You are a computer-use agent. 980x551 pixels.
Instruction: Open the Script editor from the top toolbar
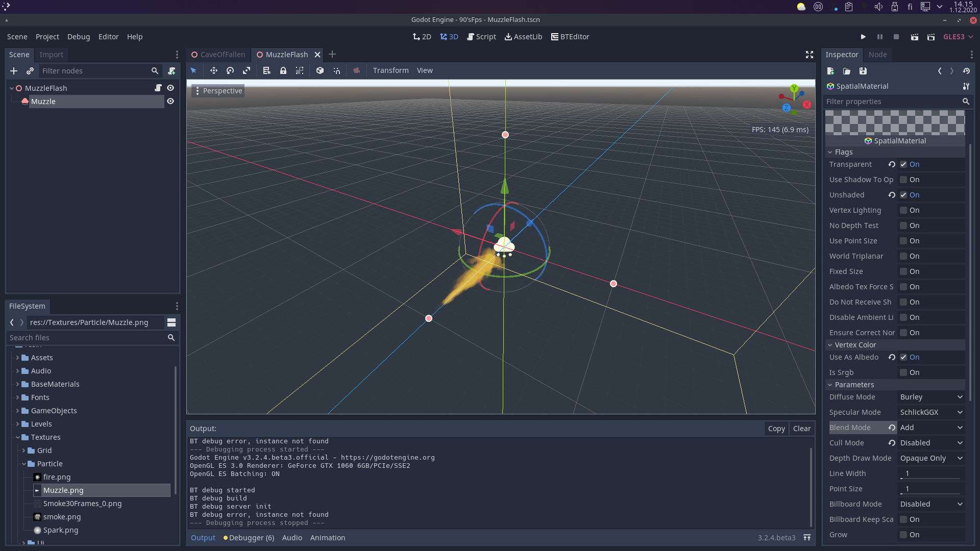pyautogui.click(x=481, y=37)
